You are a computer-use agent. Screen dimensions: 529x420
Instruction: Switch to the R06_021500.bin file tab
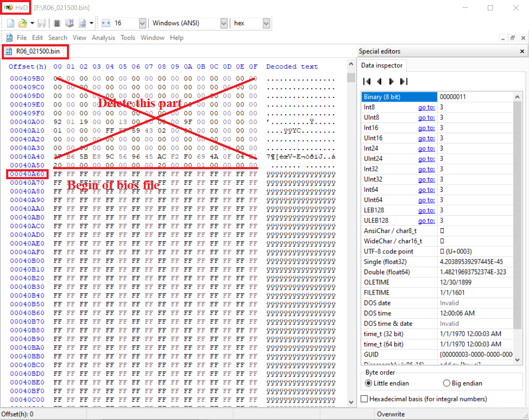point(36,52)
